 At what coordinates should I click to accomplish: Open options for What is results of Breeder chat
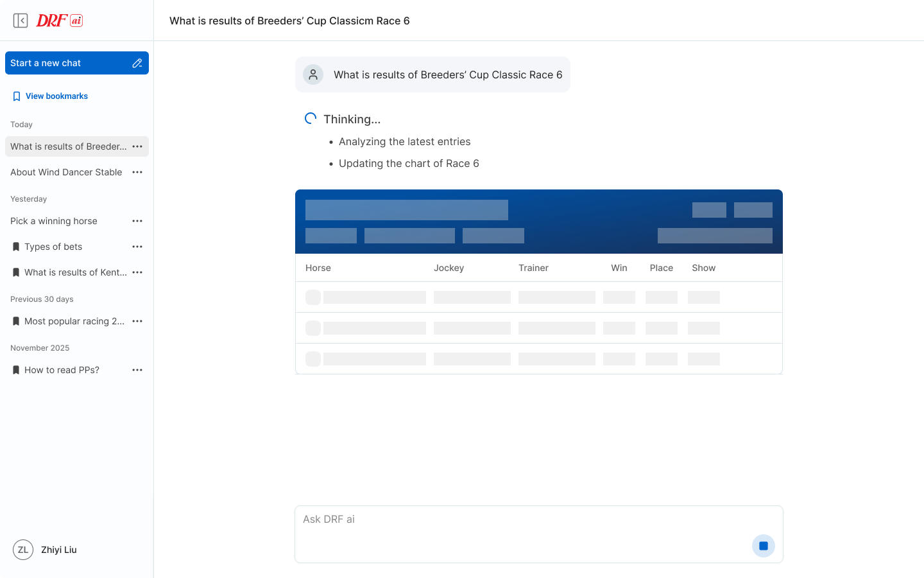[137, 146]
